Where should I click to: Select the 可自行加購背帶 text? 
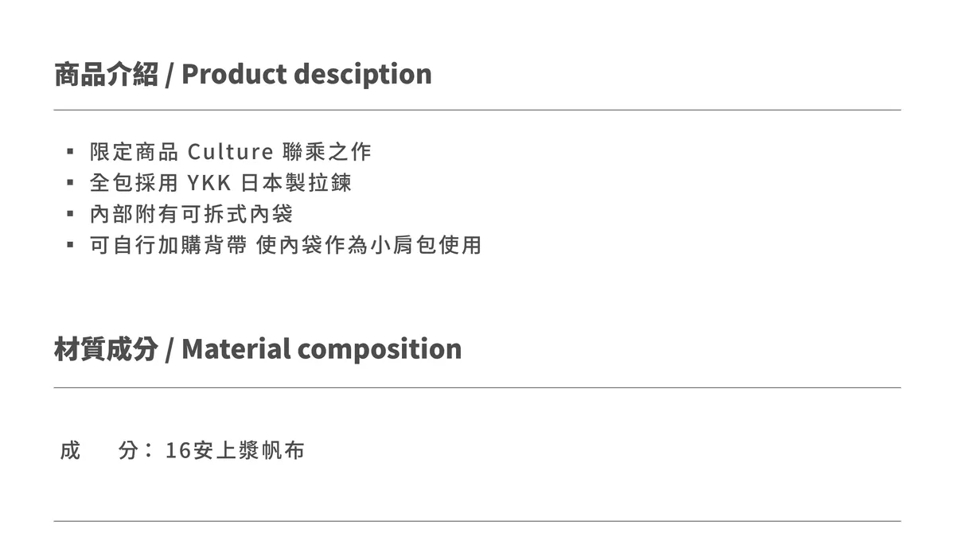168,245
